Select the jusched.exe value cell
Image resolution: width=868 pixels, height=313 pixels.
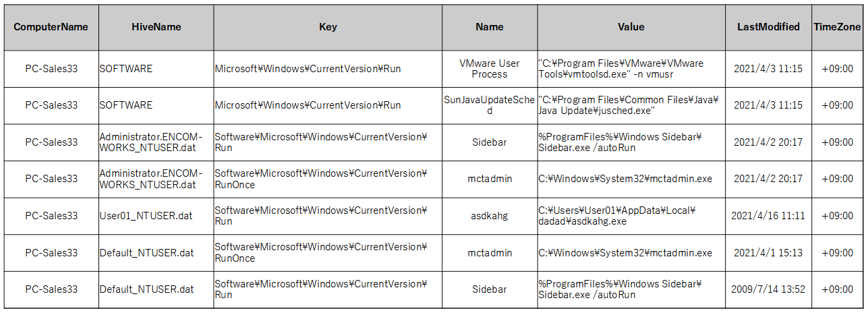coord(631,105)
